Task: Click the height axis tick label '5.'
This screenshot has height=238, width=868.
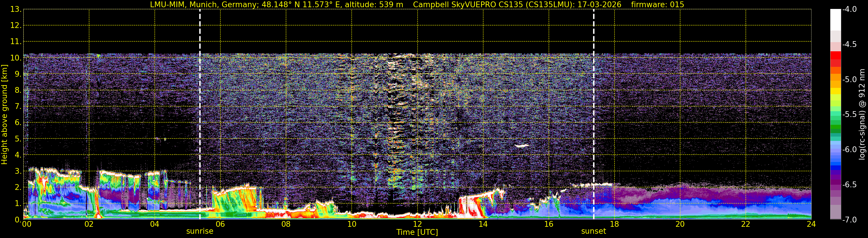Action: (x=18, y=139)
